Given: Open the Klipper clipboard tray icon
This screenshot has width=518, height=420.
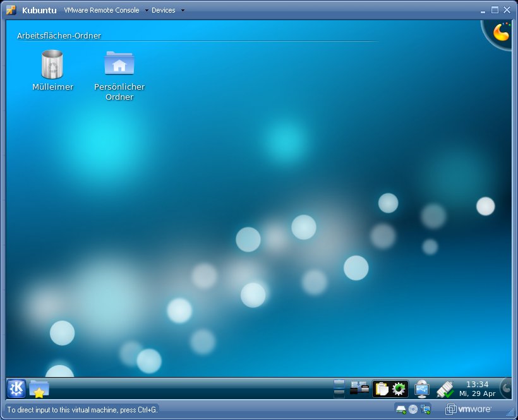Looking at the screenshot, I should click(x=382, y=388).
